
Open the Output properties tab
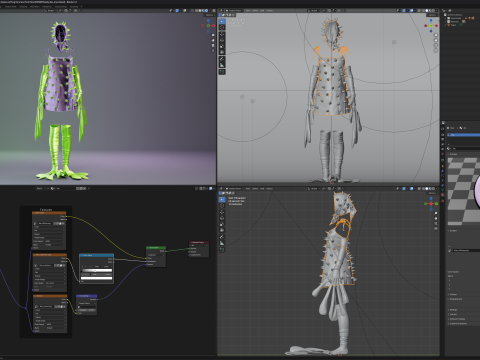point(443,139)
